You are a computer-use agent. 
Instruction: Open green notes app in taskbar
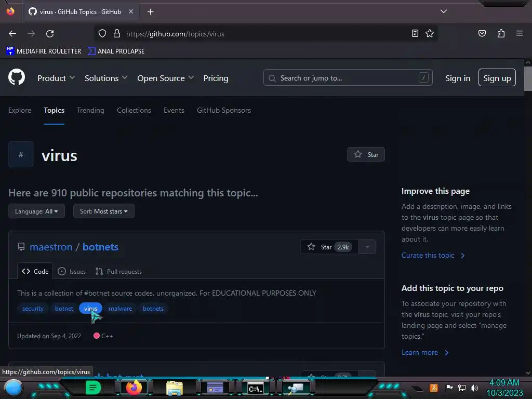pyautogui.click(x=93, y=388)
